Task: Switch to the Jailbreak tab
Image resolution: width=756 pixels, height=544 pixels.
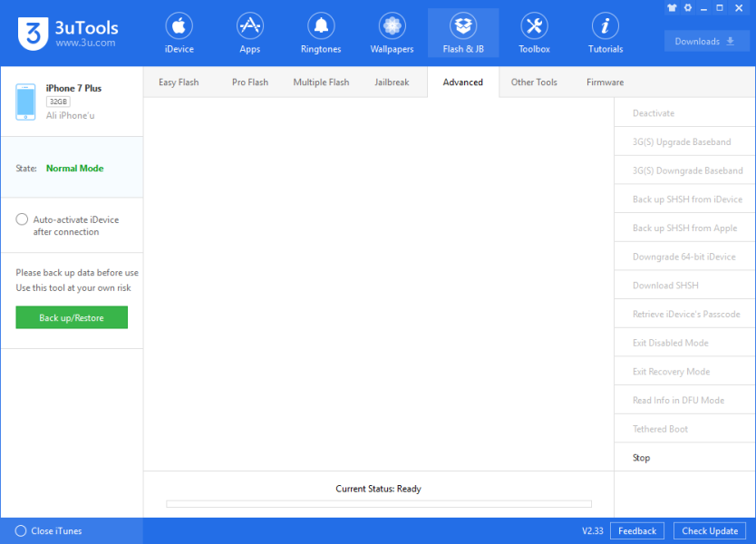Action: 392,83
